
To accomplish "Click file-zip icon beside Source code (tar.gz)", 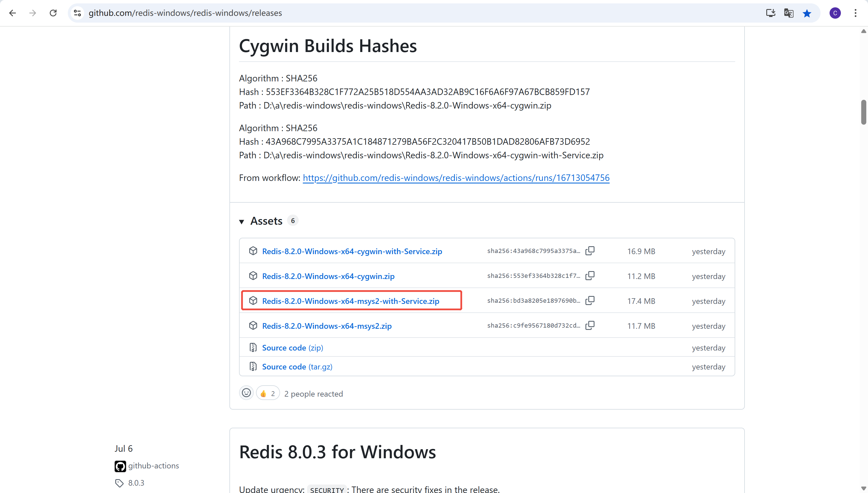I will point(253,366).
